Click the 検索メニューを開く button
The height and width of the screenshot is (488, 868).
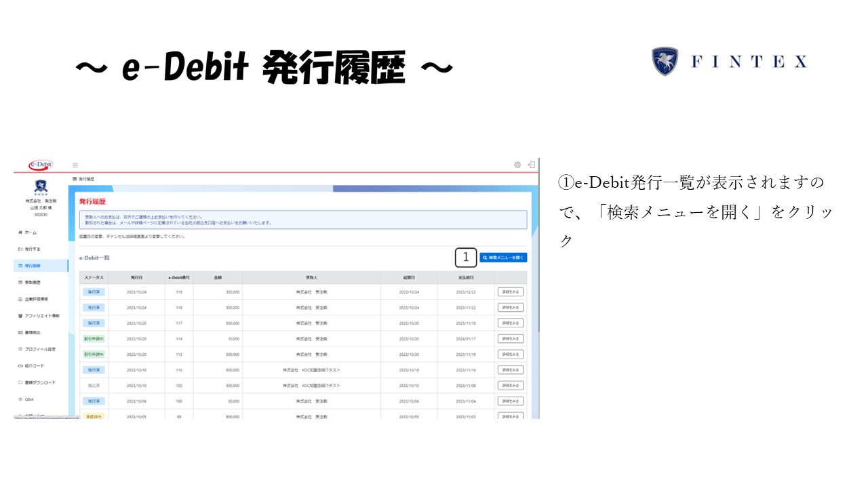503,258
